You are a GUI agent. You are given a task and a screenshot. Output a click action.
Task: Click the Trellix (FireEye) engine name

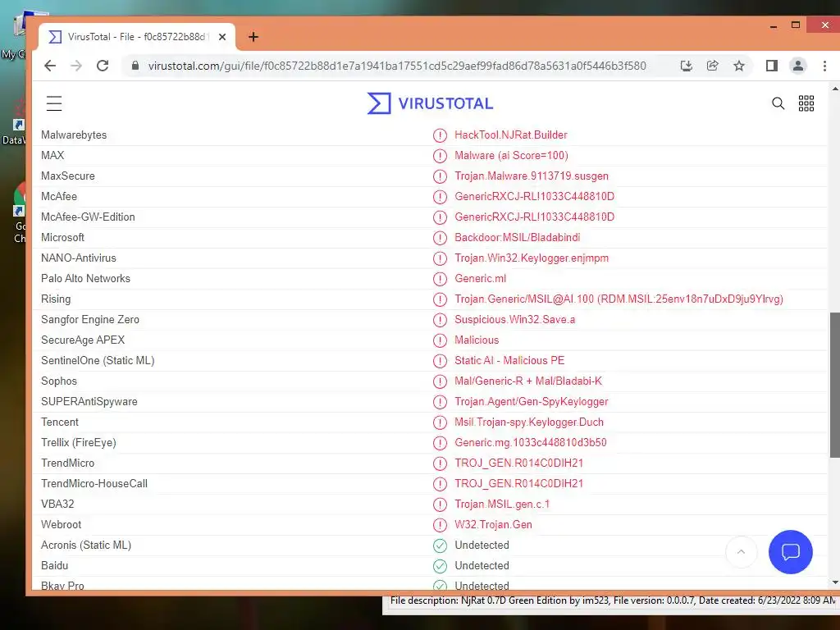coord(78,442)
